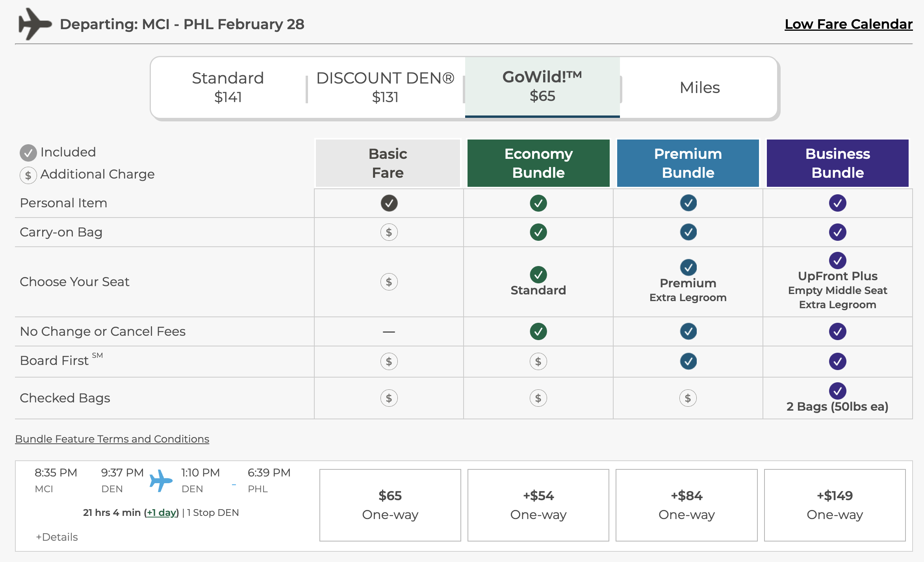Click the '8:35 PM' MCI departure time
Screen dimensions: 924x562
pos(56,473)
